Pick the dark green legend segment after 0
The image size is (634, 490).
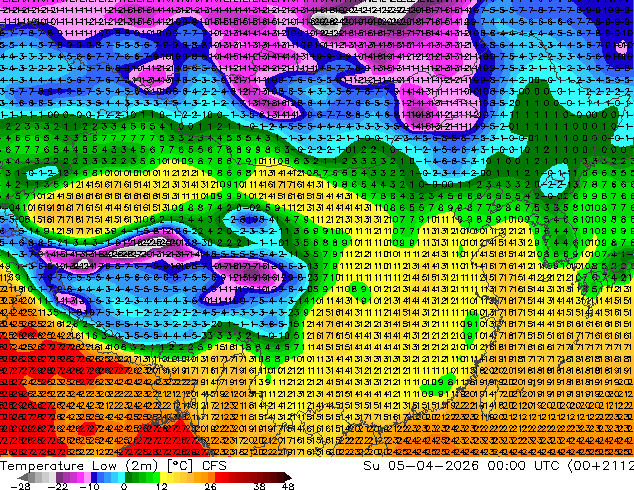129,477
